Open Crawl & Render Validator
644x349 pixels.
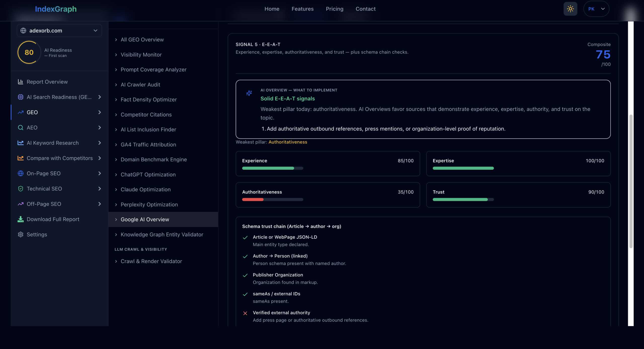tap(163, 261)
